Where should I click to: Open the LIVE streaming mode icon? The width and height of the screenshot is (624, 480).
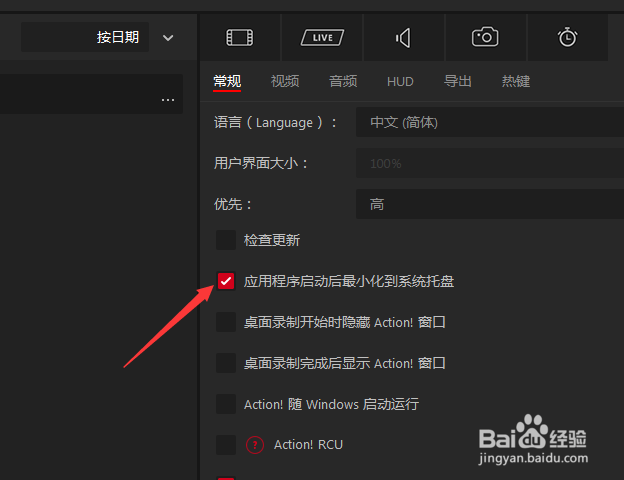point(322,38)
